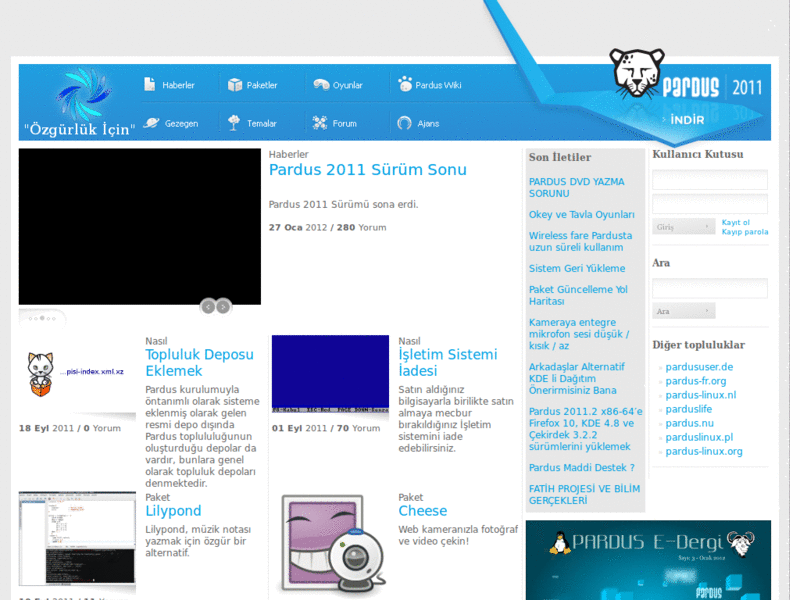The image size is (800, 600).
Task: Click the Temalar tree icon
Action: pyautogui.click(x=234, y=123)
